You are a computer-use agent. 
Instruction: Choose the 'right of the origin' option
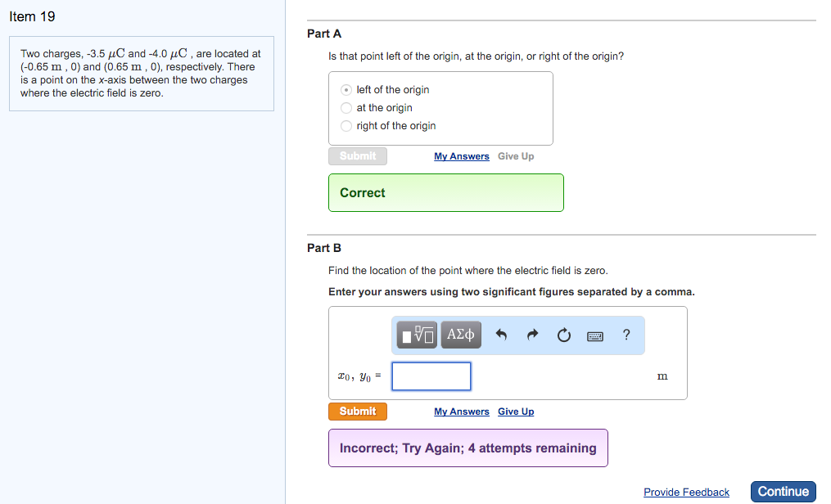pyautogui.click(x=347, y=126)
